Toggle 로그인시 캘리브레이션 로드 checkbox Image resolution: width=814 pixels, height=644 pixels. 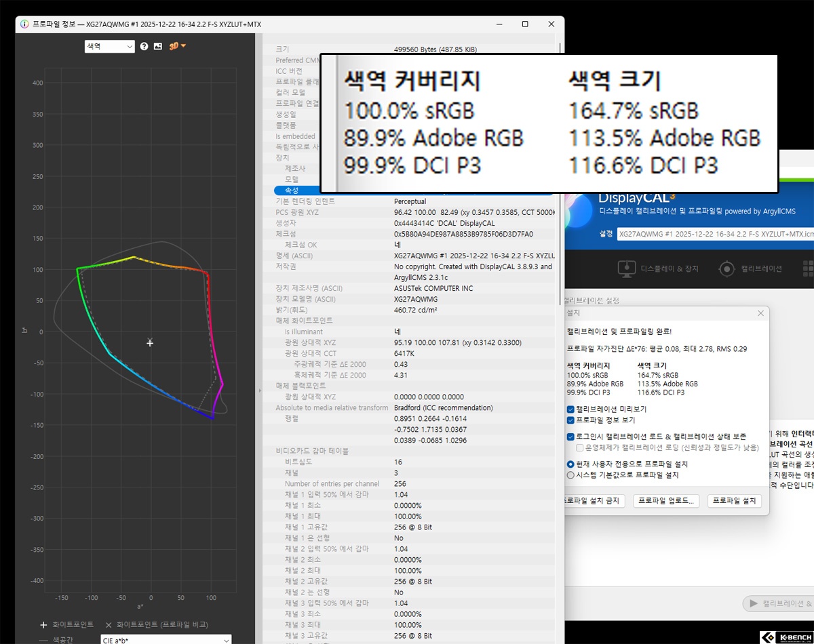click(x=570, y=437)
